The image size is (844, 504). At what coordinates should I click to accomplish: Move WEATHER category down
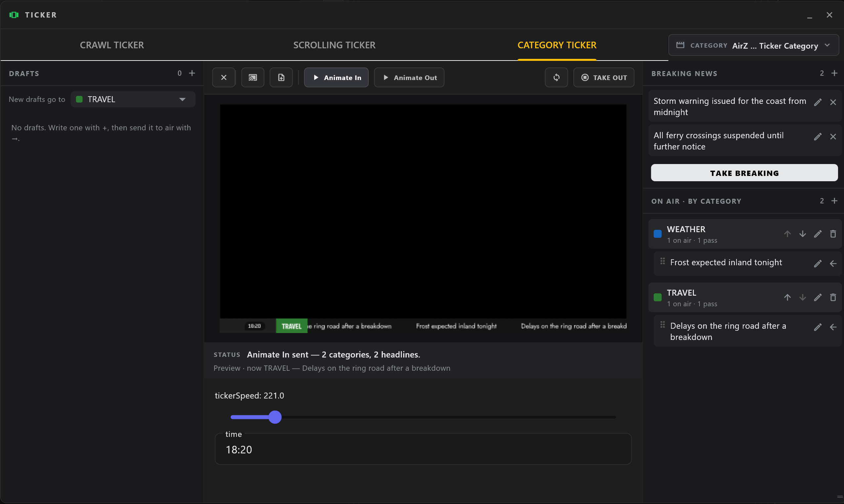(803, 234)
